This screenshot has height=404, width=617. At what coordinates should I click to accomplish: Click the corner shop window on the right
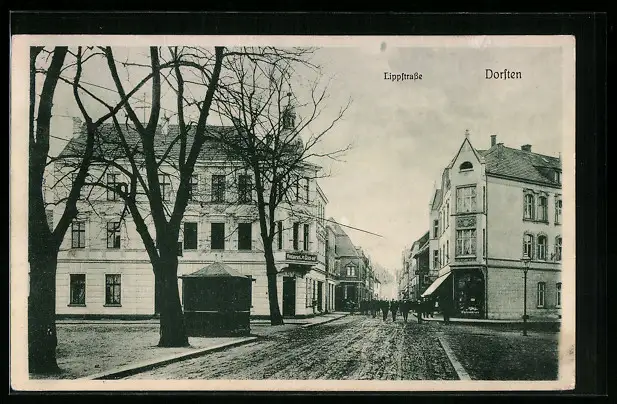(x=467, y=294)
